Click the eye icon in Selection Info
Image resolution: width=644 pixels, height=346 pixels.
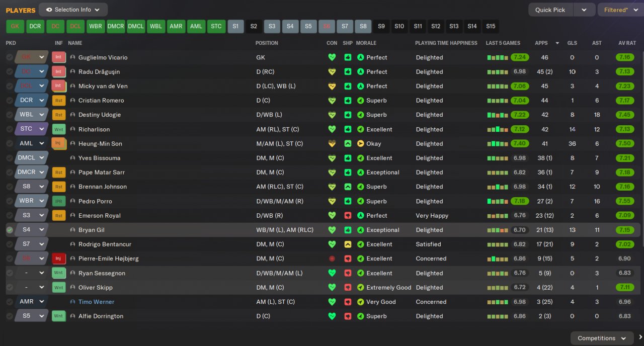tap(49, 10)
